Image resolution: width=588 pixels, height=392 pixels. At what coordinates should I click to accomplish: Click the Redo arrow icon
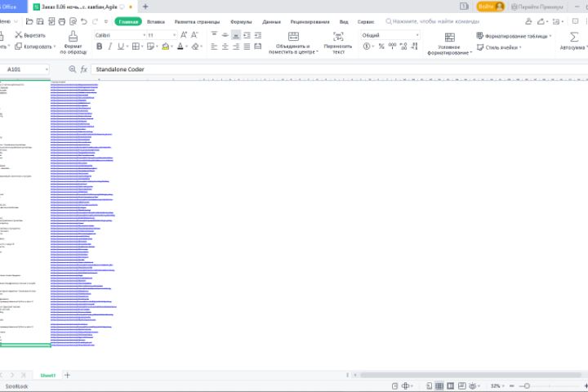pos(95,22)
